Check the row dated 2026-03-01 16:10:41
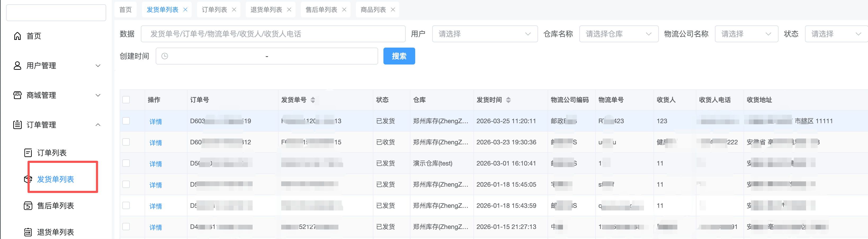 [126, 163]
